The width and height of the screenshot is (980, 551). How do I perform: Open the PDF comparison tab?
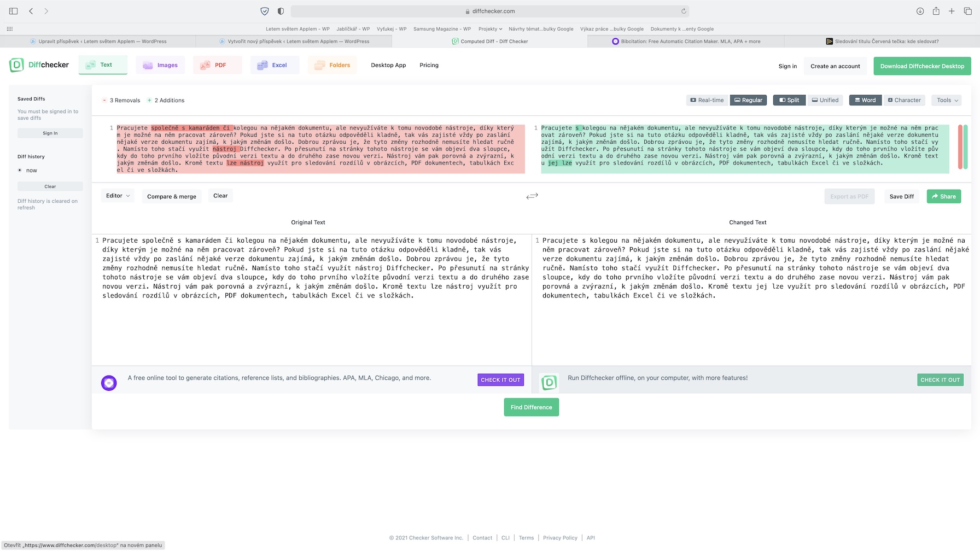click(218, 65)
